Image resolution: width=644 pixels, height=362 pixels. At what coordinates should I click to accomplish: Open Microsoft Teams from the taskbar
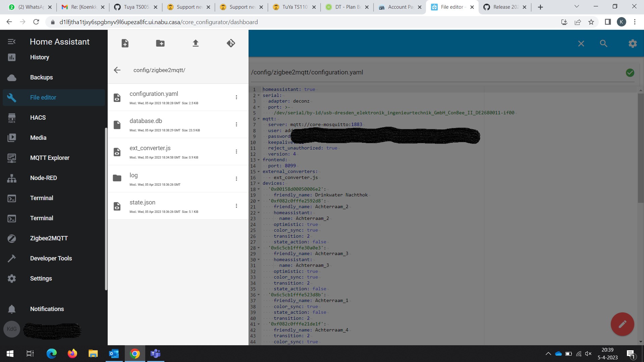(155, 353)
